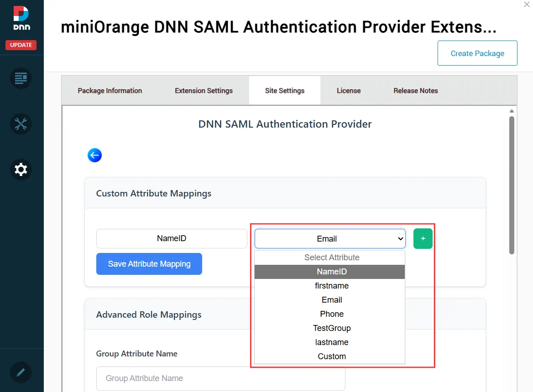
Task: Switch to Package Information tab
Action: pyautogui.click(x=110, y=91)
